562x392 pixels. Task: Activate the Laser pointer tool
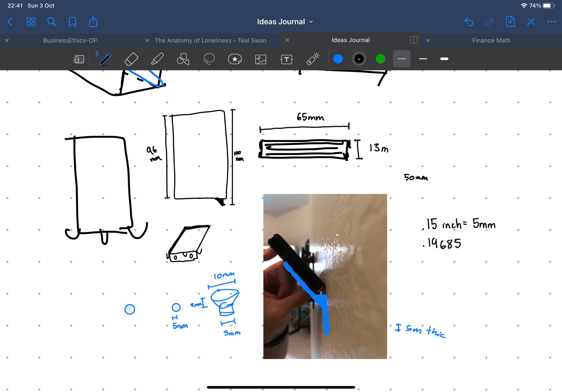(313, 59)
